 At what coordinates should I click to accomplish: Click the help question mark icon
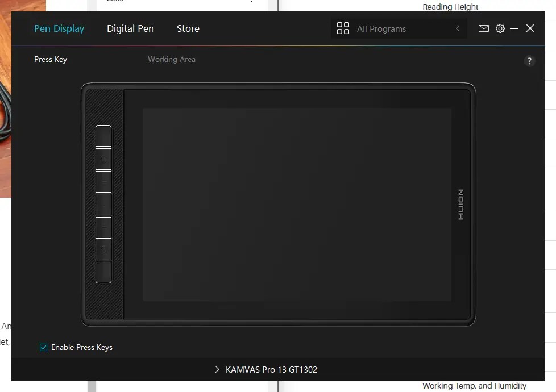pyautogui.click(x=529, y=61)
